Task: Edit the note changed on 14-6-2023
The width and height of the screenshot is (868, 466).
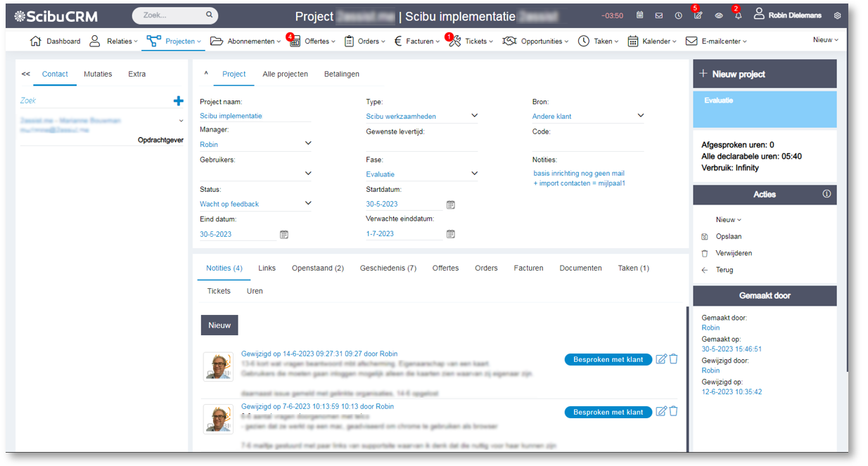Action: tap(661, 359)
